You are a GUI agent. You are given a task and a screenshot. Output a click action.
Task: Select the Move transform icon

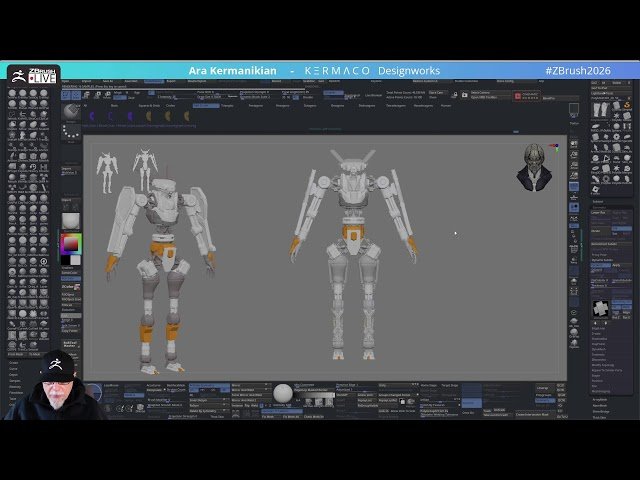[87, 96]
